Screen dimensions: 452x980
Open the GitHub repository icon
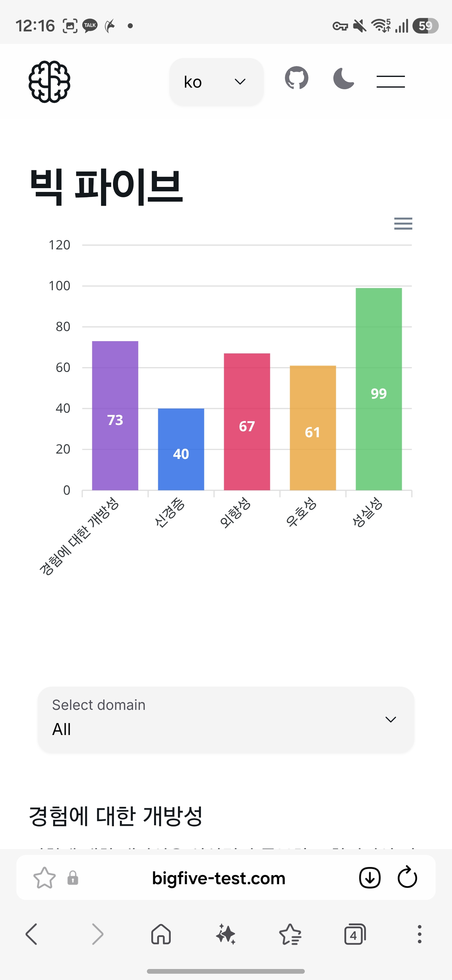(x=297, y=79)
